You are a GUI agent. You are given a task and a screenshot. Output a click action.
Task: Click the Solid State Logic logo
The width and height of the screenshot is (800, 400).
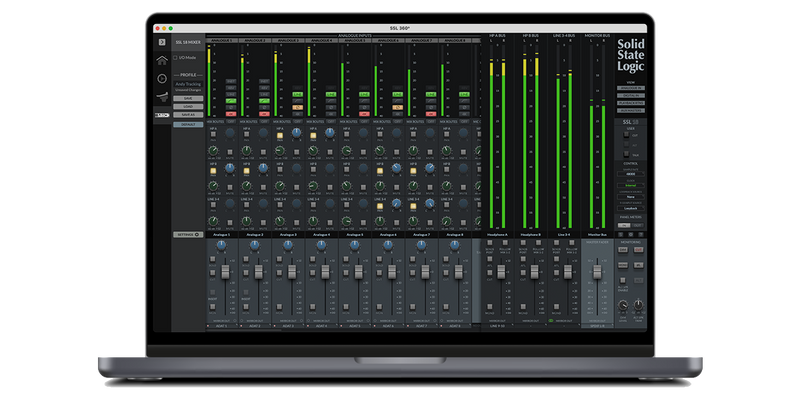631,55
